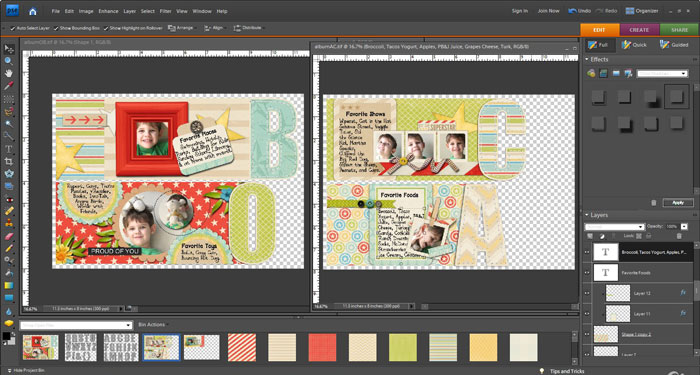Screen dimensions: 700x375
Task: Select the Hand tool
Action: 8,74
